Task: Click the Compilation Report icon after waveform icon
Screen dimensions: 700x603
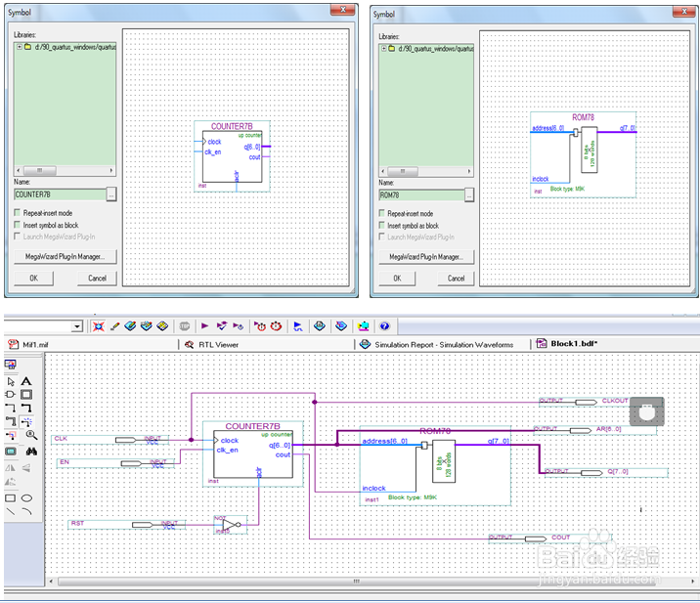Action: [x=319, y=326]
